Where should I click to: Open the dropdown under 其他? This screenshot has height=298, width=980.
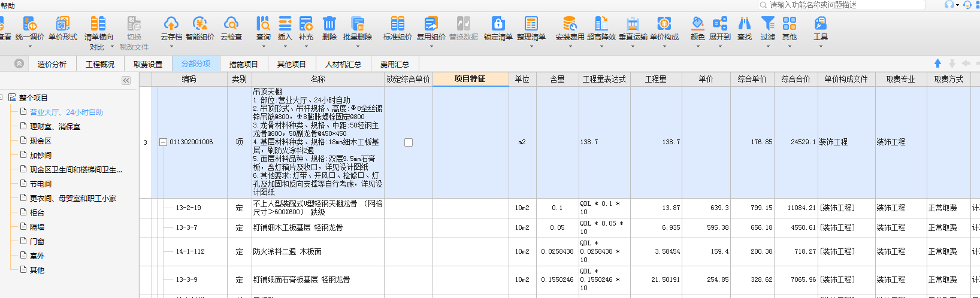(x=790, y=46)
